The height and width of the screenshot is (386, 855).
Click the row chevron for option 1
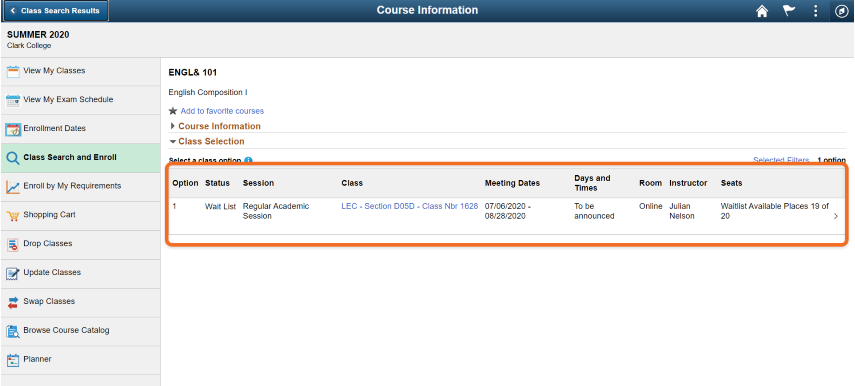coord(836,216)
